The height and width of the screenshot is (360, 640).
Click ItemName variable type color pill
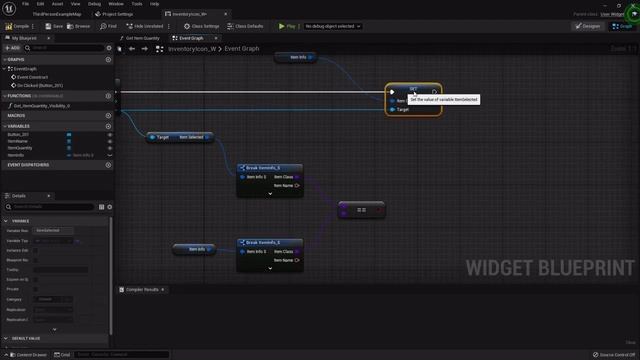pyautogui.click(x=69, y=141)
